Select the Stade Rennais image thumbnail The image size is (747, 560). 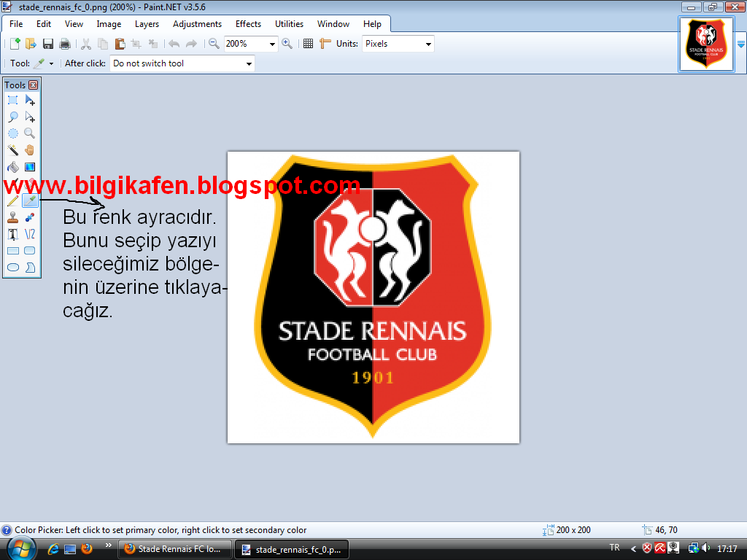click(x=706, y=44)
